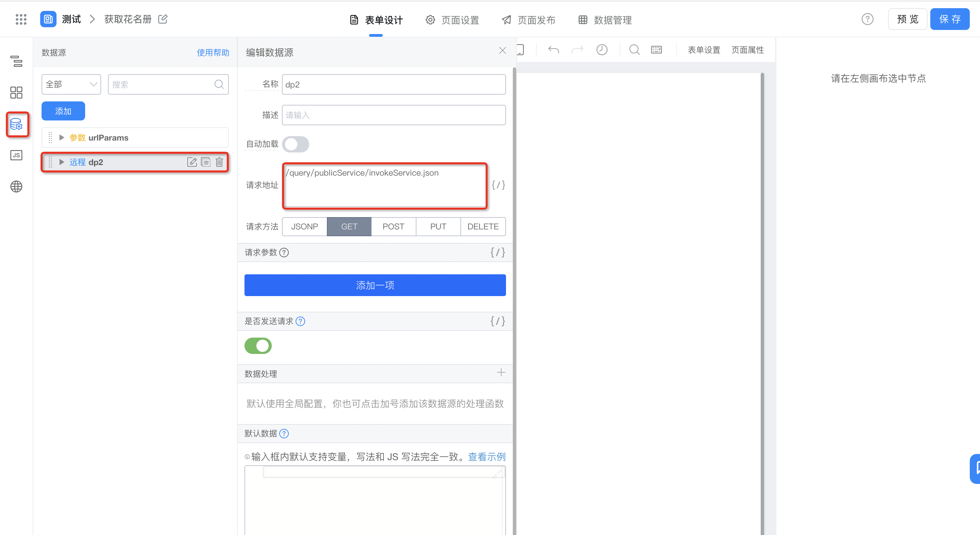Open keyboard shortcuts icon in toolbar

[x=656, y=49]
